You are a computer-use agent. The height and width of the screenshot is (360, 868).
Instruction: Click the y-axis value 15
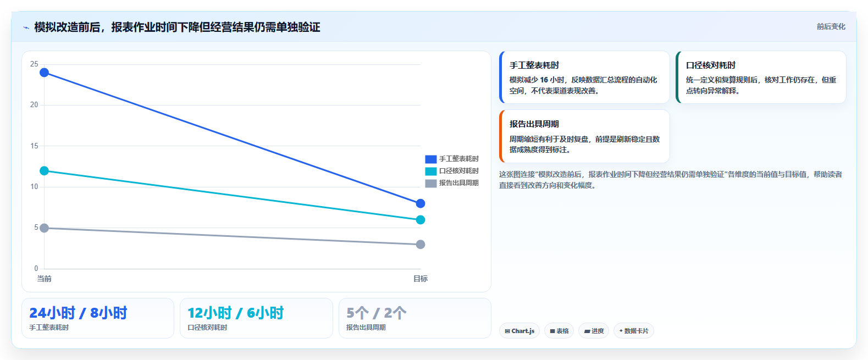click(x=34, y=146)
